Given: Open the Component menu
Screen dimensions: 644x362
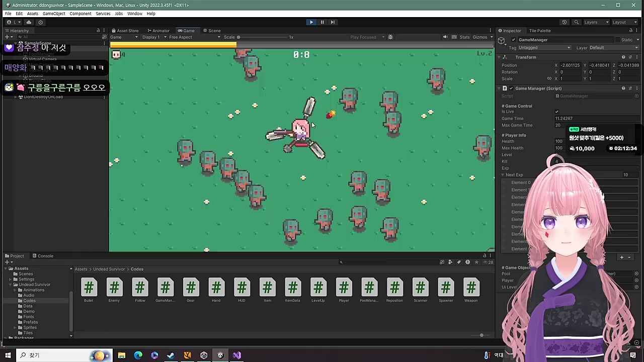Looking at the screenshot, I should point(80,14).
